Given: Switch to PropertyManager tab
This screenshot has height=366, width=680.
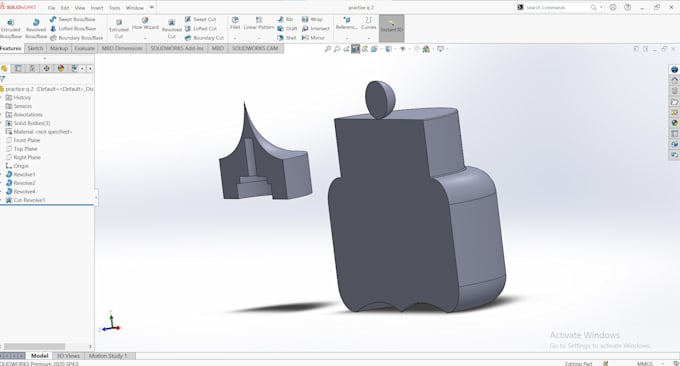Looking at the screenshot, I should (18, 69).
